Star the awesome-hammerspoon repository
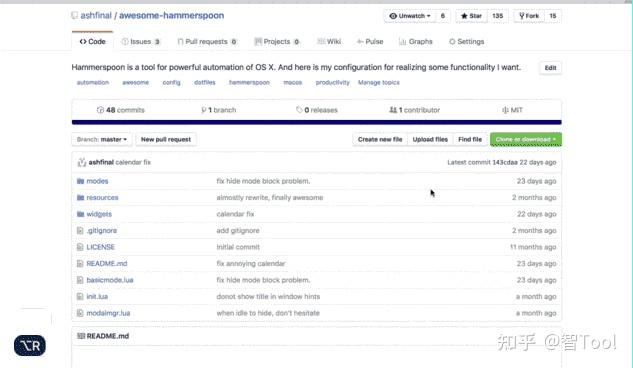This screenshot has height=368, width=633. point(471,16)
